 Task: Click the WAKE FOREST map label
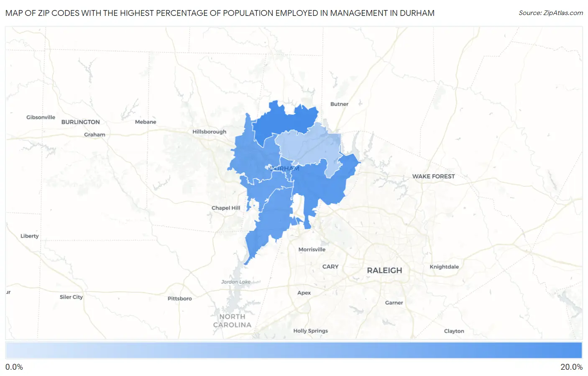pyautogui.click(x=433, y=176)
